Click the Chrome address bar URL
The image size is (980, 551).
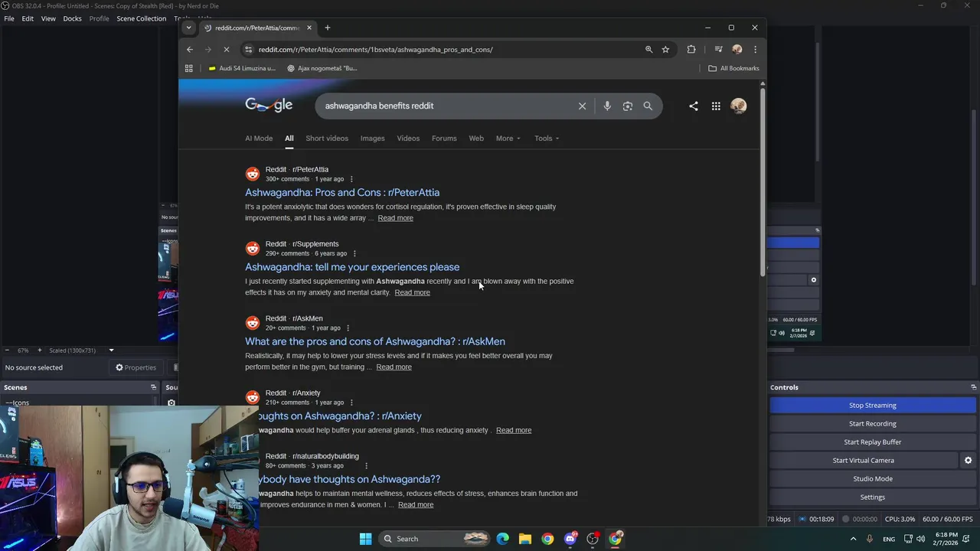click(375, 50)
